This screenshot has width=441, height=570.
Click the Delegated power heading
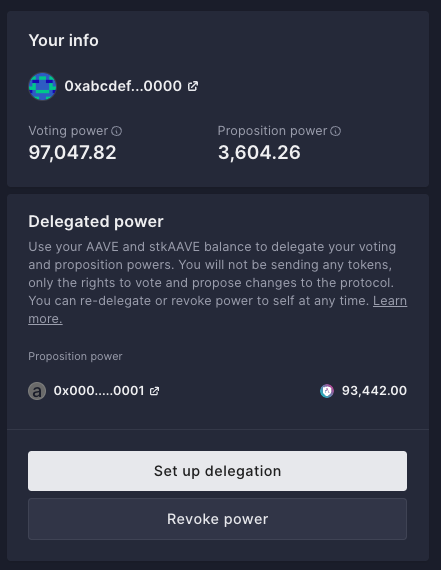(x=96, y=222)
